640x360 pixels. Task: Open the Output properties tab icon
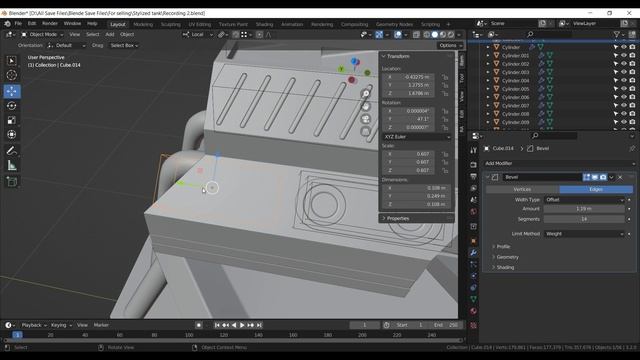coord(473,176)
